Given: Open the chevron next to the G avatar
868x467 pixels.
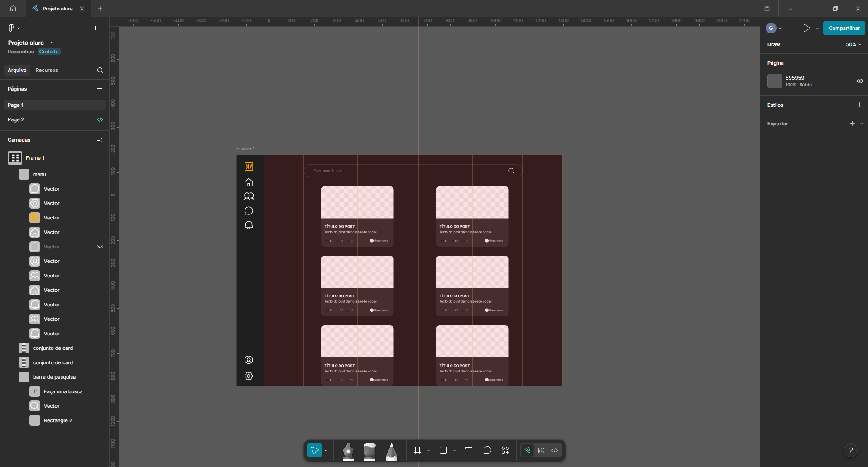Looking at the screenshot, I should click(780, 28).
